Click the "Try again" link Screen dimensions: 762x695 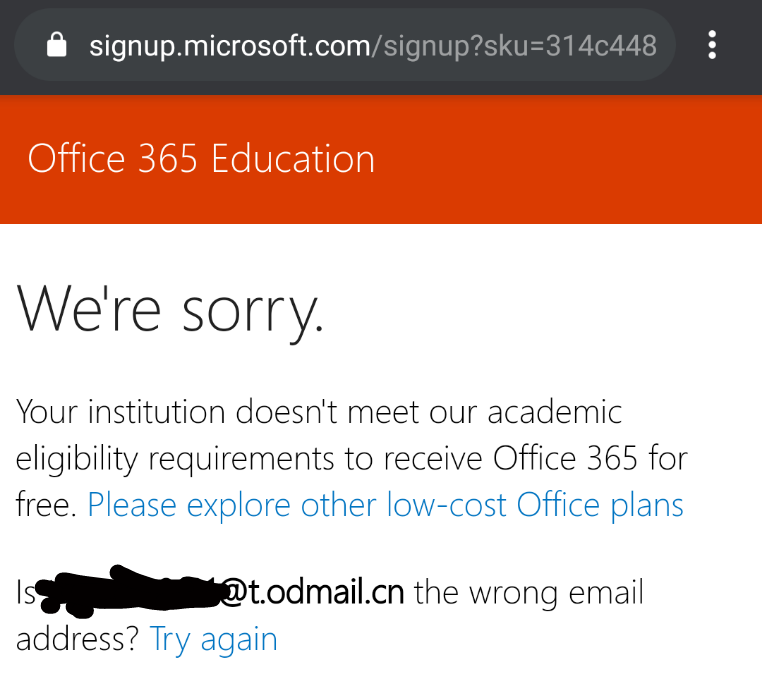(213, 638)
